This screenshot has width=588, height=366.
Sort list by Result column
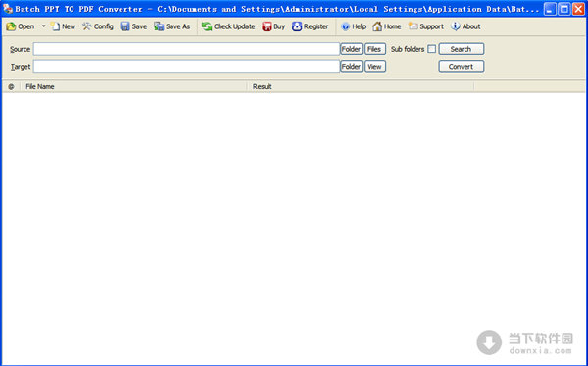pyautogui.click(x=361, y=86)
